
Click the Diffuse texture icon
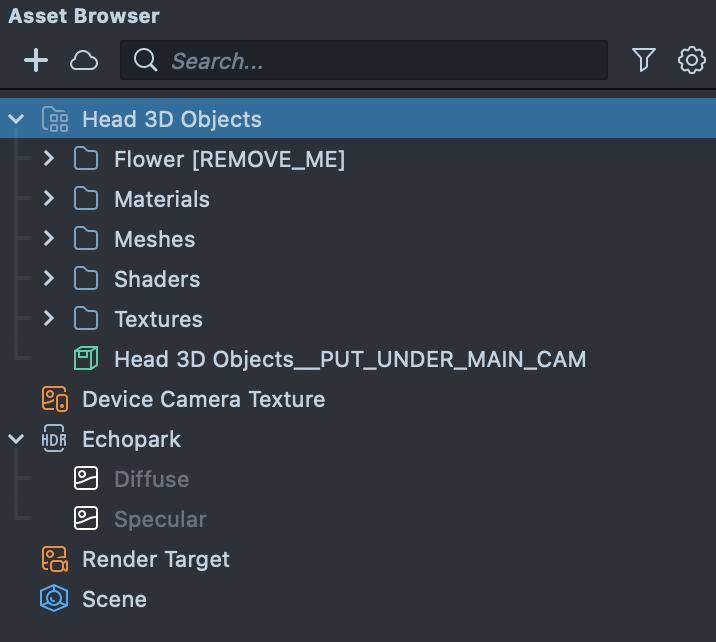point(86,479)
